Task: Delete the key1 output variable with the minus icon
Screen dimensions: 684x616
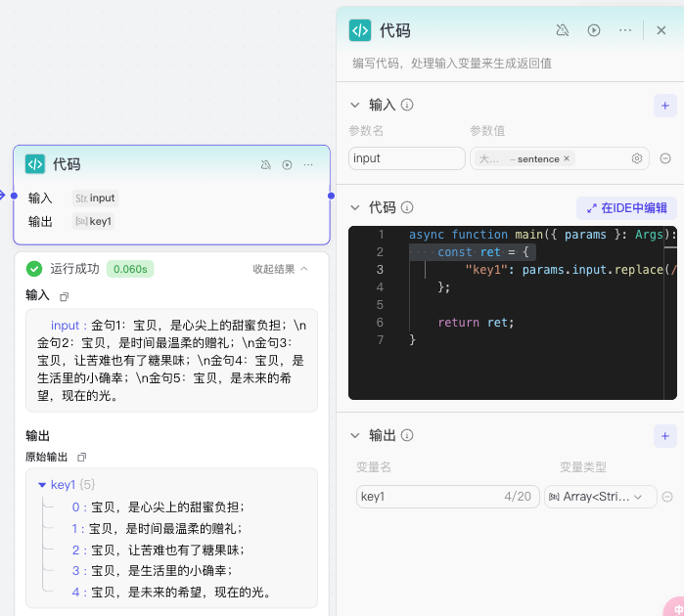Action: 667,497
